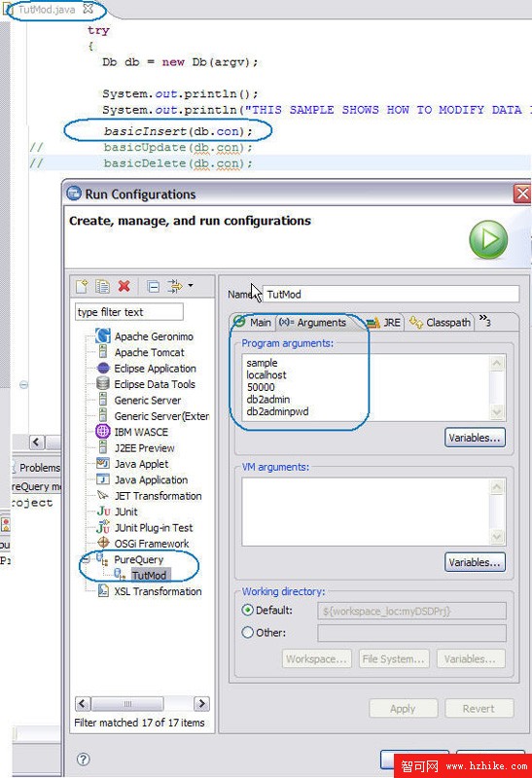
Task: Show hidden tabs via the chevron
Action: click(485, 321)
